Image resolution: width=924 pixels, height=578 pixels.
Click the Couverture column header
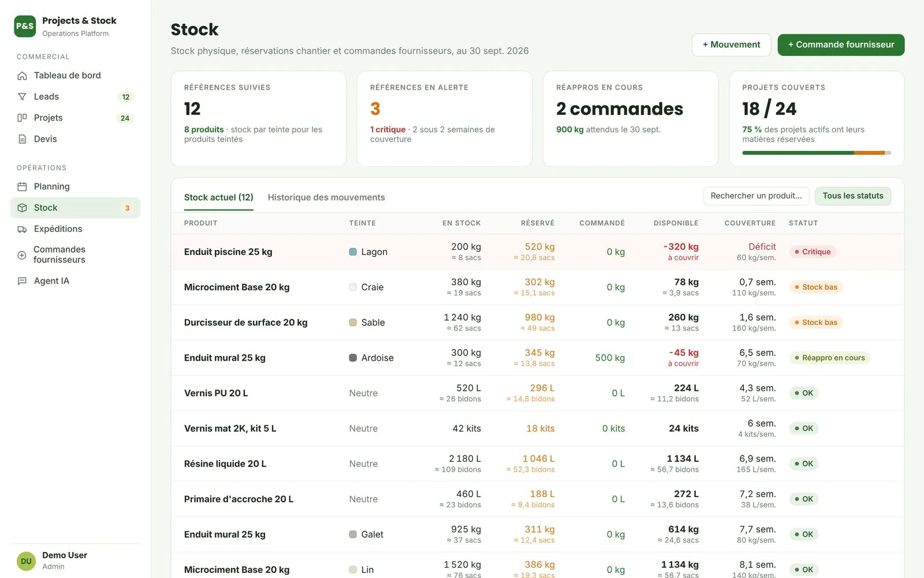[x=750, y=223]
